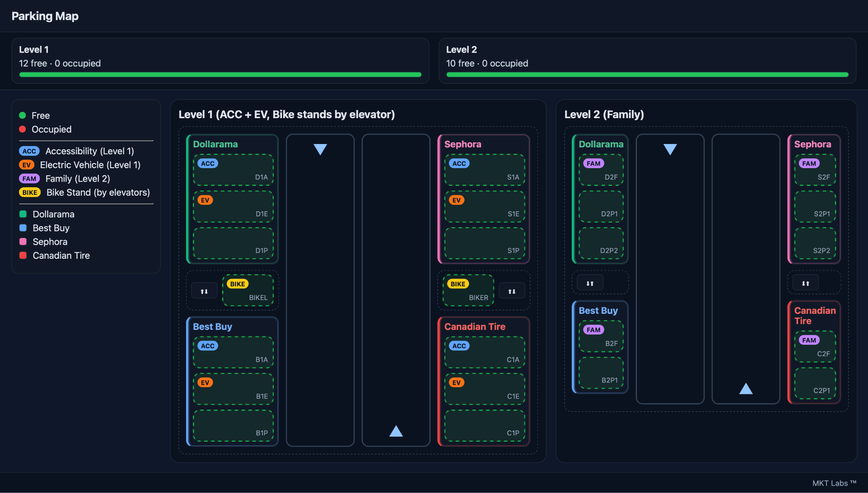The image size is (868, 493).
Task: Toggle Canadian Tire spot C2P1
Action: click(x=815, y=384)
